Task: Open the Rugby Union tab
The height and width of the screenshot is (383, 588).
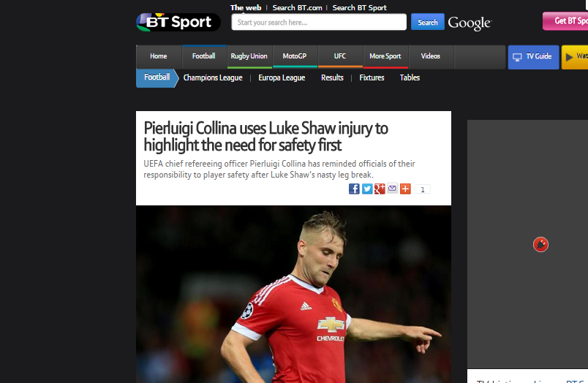Action: 249,56
